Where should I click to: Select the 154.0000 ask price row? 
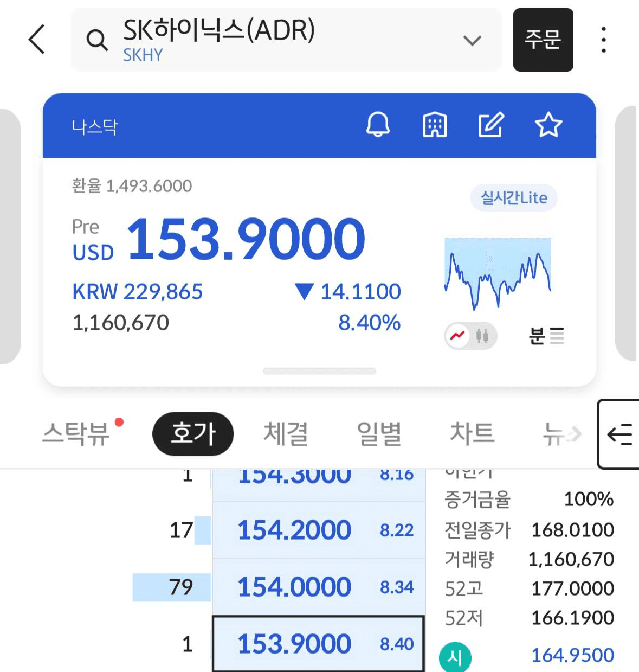click(x=319, y=587)
